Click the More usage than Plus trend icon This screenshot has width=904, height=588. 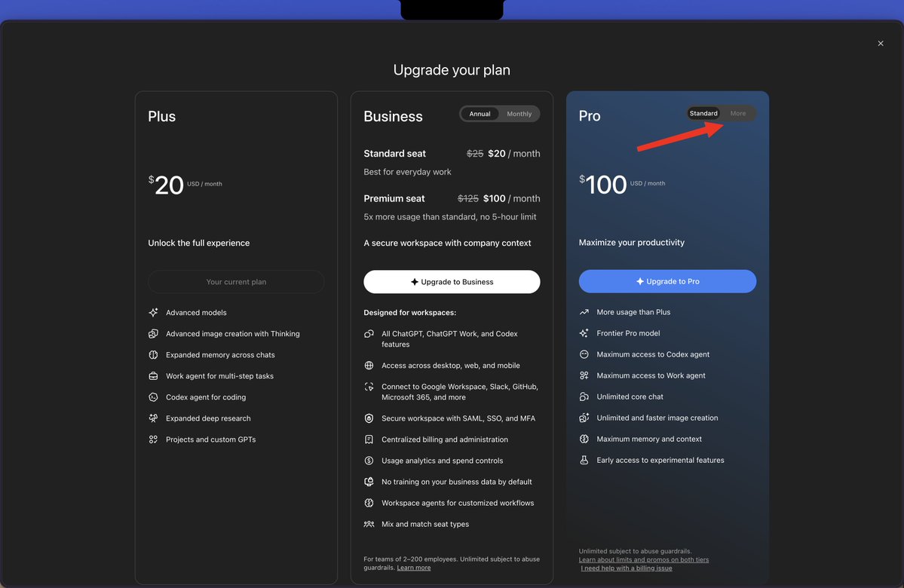click(x=584, y=312)
